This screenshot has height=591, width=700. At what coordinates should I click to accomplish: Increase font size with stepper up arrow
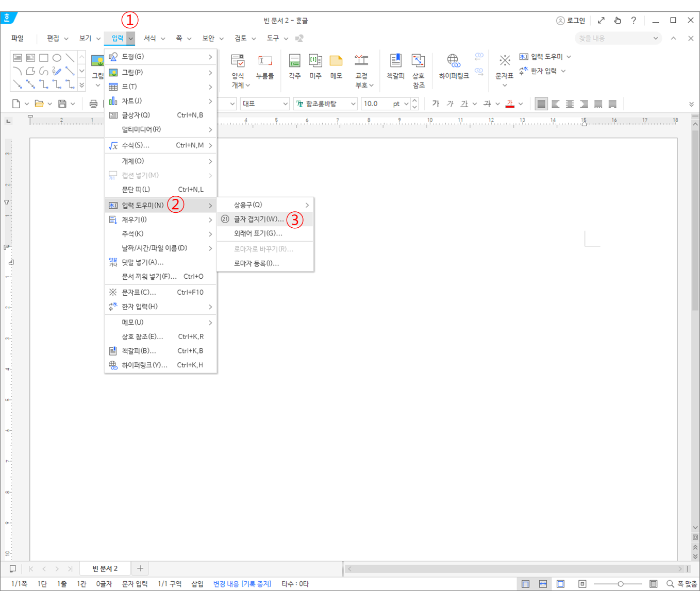[x=415, y=100]
